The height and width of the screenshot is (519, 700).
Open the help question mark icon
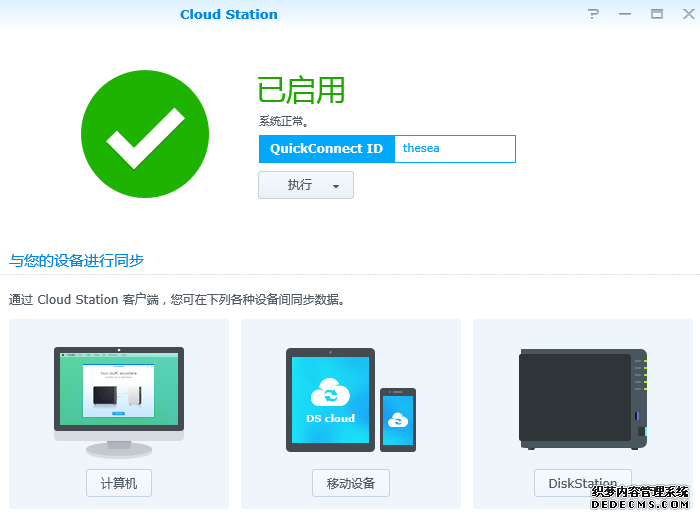point(593,14)
